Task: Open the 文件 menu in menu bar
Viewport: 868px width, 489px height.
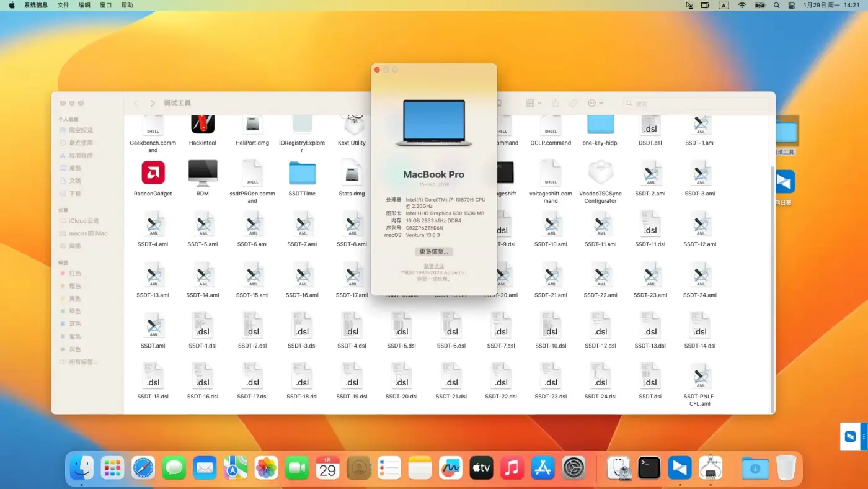Action: (x=63, y=5)
